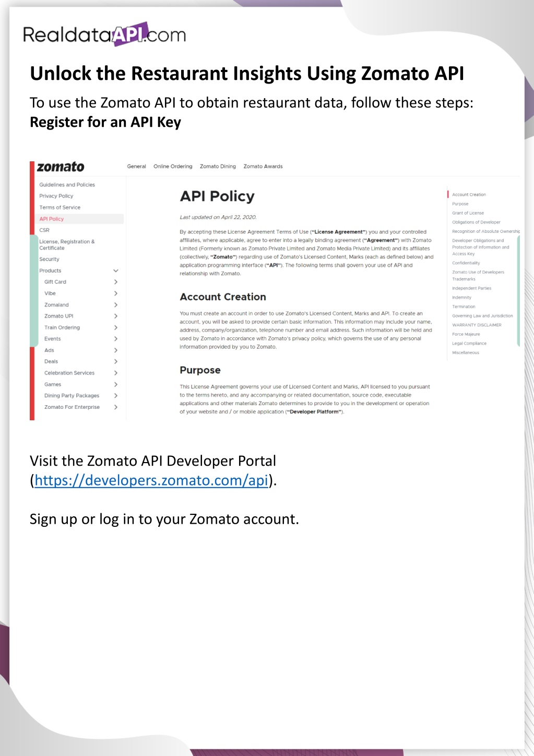Switch to Zomato Awards tab
The height and width of the screenshot is (756, 534).
(263, 167)
